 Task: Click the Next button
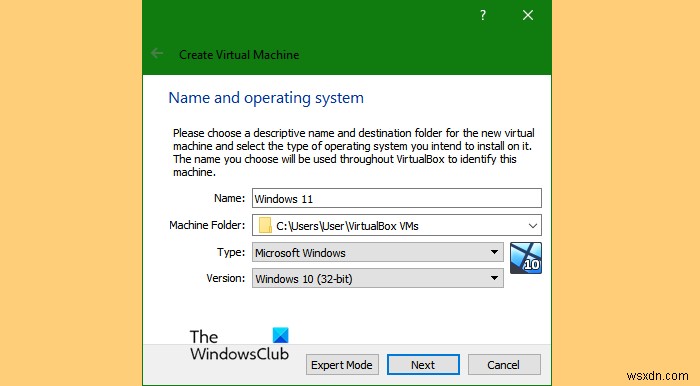pyautogui.click(x=423, y=365)
